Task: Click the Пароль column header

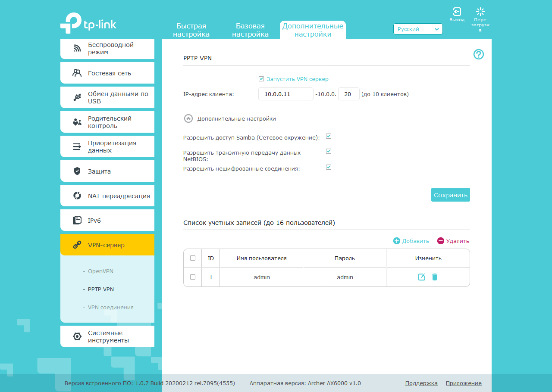Action: [345, 258]
